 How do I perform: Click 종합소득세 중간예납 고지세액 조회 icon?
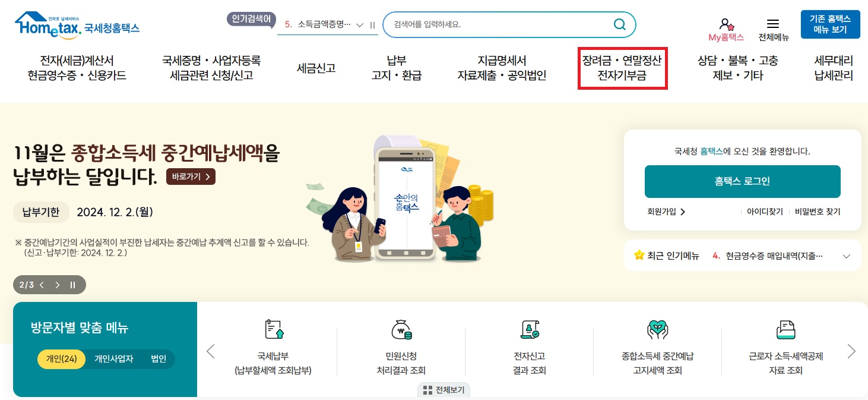(657, 329)
